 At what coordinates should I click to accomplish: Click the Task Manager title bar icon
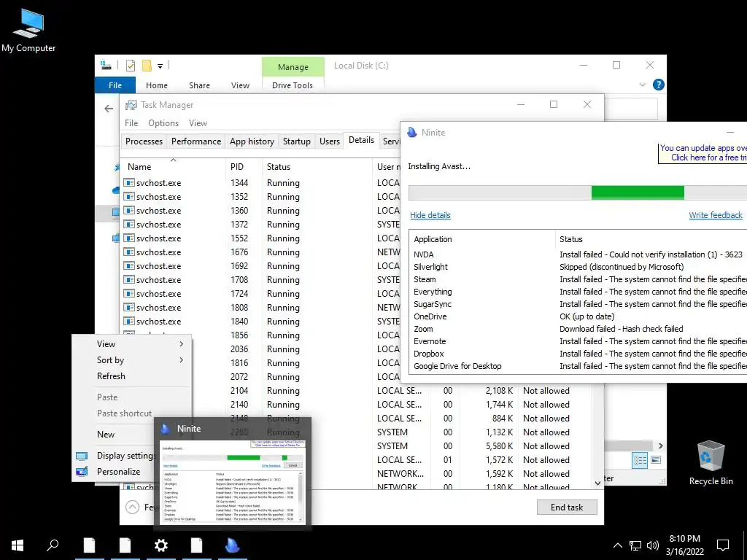[x=131, y=105]
